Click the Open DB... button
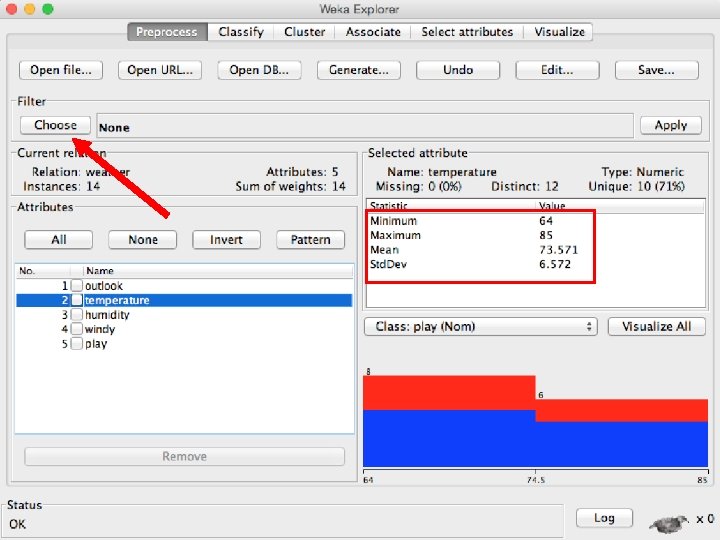Screen dimensions: 720x540 pyautogui.click(x=259, y=70)
